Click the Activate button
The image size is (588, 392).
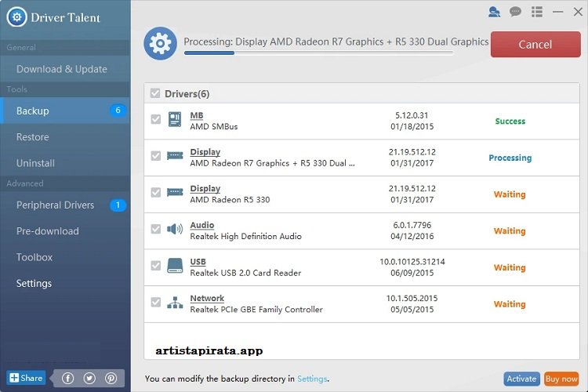(521, 379)
